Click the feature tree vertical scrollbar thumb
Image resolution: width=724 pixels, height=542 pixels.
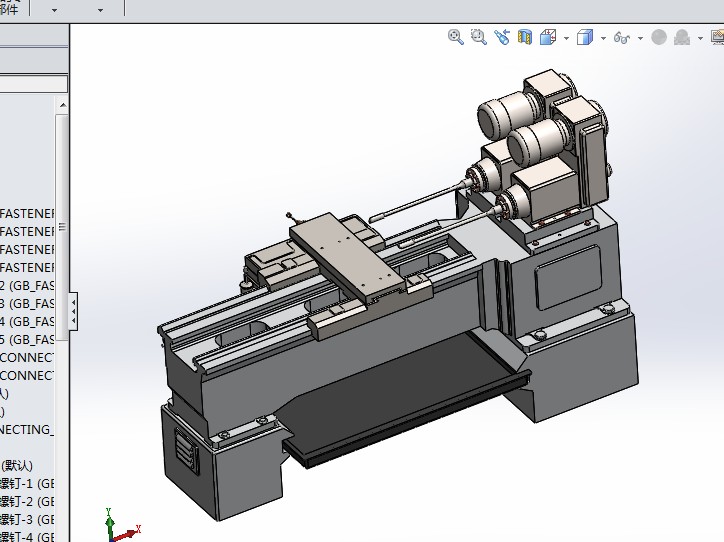(62, 227)
